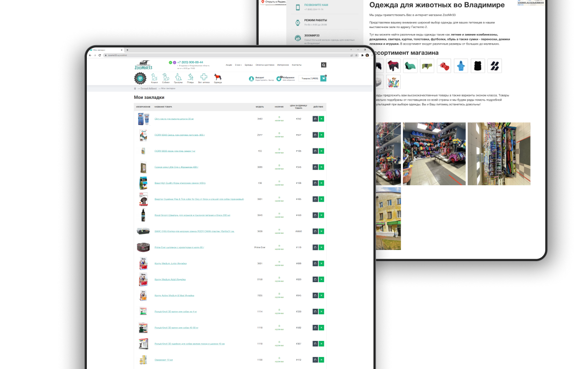Open the blue hoodie thumbnail in the back window
Screen dimensions: 588x369
tap(461, 66)
